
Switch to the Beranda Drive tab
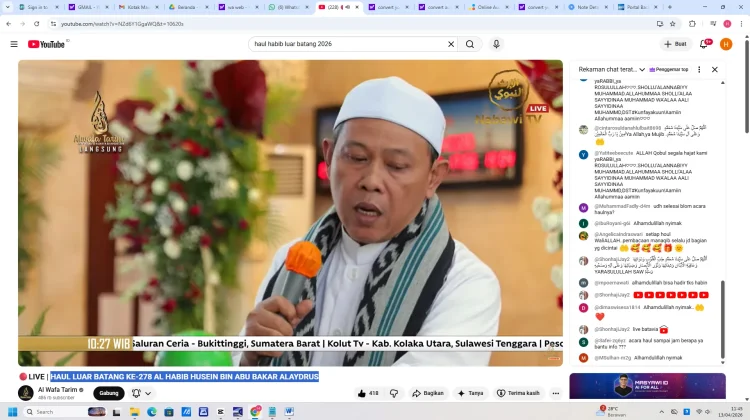point(188,7)
